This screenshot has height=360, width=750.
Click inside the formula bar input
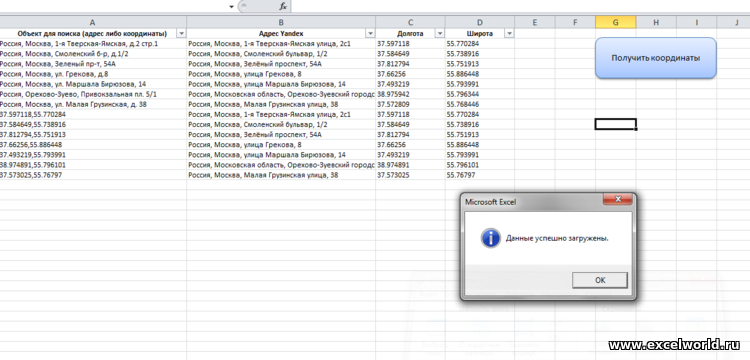(520, 6)
